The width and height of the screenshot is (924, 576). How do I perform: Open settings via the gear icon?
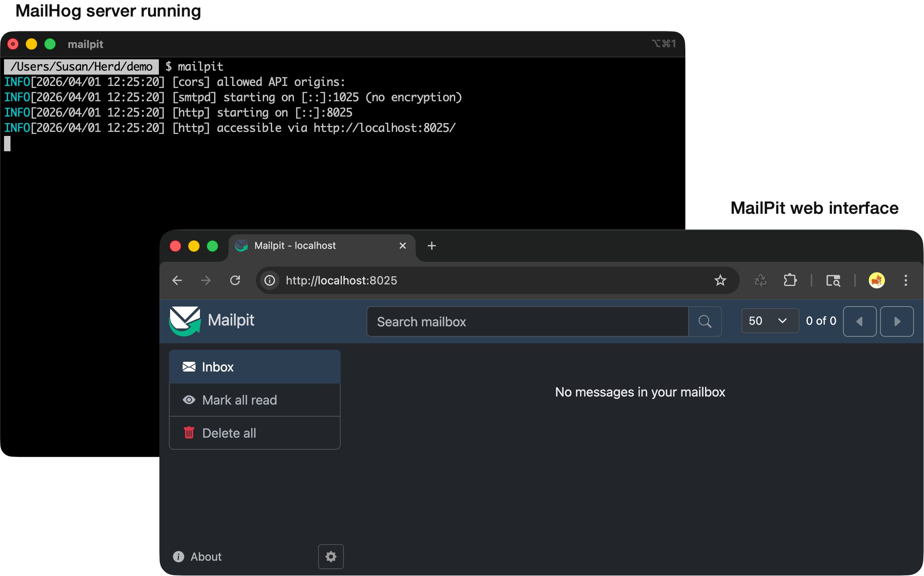pos(331,556)
